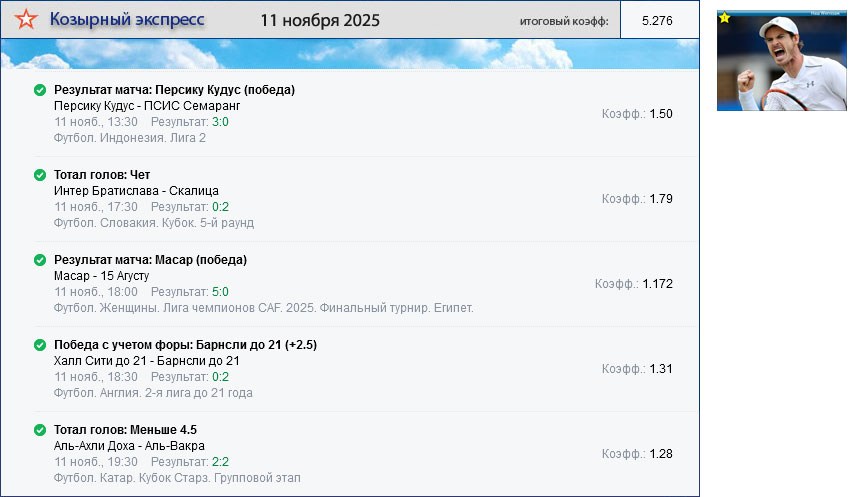This screenshot has height=497, width=864.
Task: Open the Халл Сити до 21 match
Action: click(146, 361)
